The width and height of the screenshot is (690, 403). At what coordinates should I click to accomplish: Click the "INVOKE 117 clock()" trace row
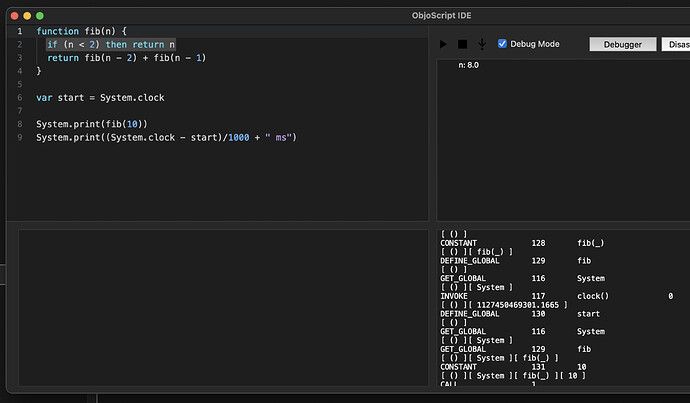pyautogui.click(x=557, y=296)
